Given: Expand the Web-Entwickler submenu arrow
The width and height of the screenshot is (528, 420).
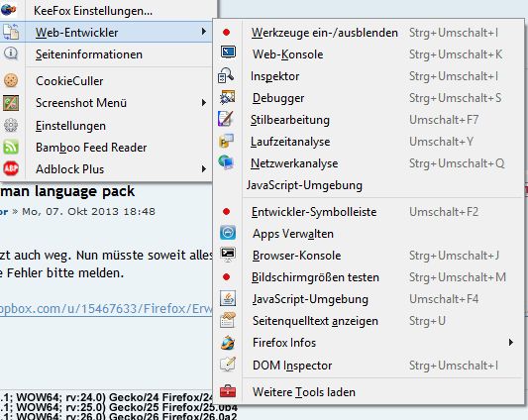Looking at the screenshot, I should [203, 32].
